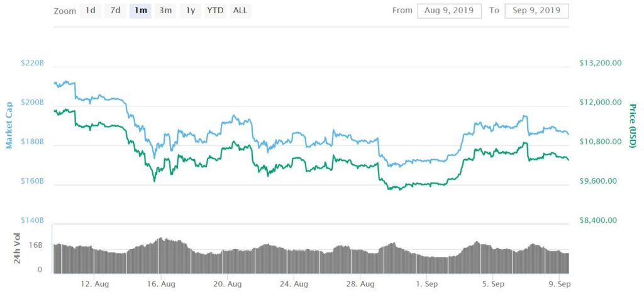The image size is (644, 297).
Task: Select the 1d zoom range
Action: click(91, 11)
